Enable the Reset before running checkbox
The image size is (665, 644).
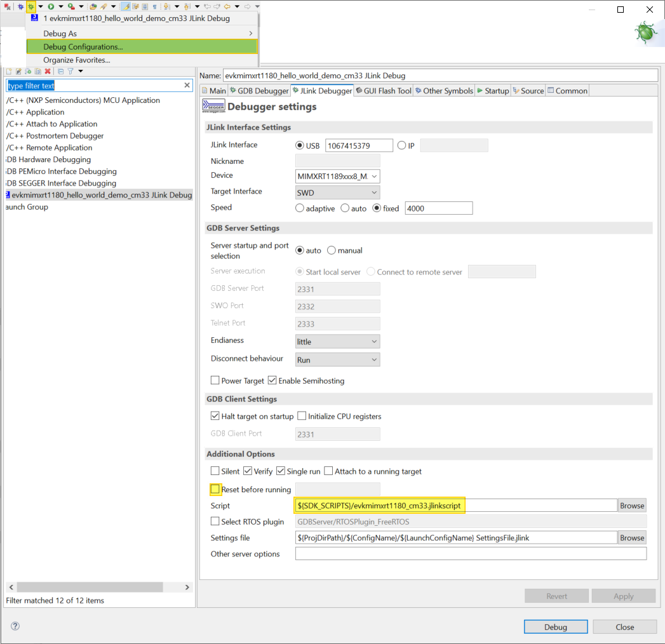[215, 489]
